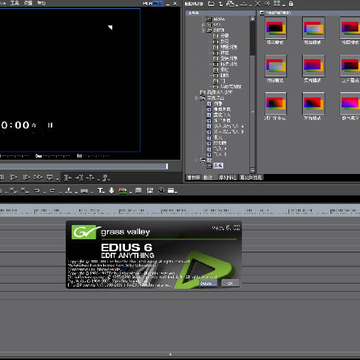Viewport: 360px width, 360px height.
Task: Click the Set Out point icon
Action: point(79,178)
